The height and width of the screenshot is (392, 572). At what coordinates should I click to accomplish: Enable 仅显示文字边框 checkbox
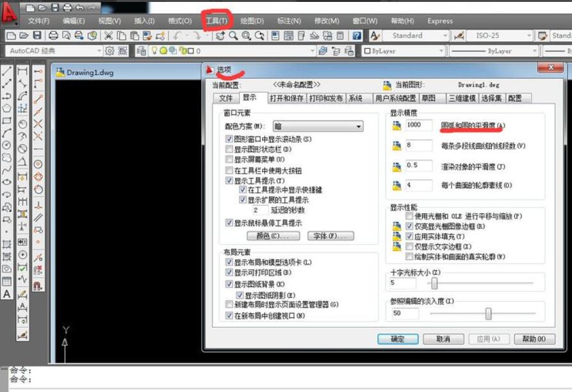click(409, 247)
